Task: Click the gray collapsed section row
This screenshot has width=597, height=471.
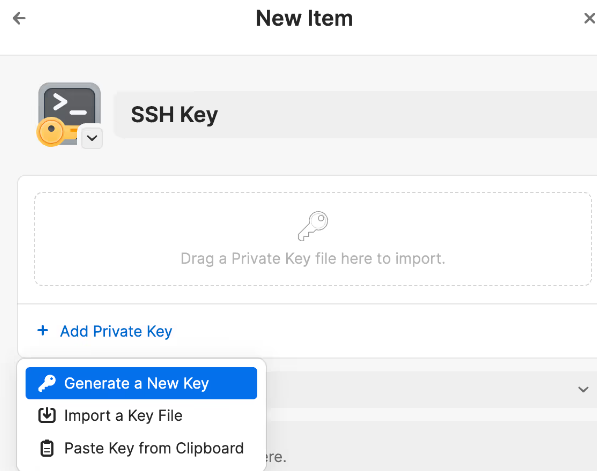Action: tap(426, 389)
